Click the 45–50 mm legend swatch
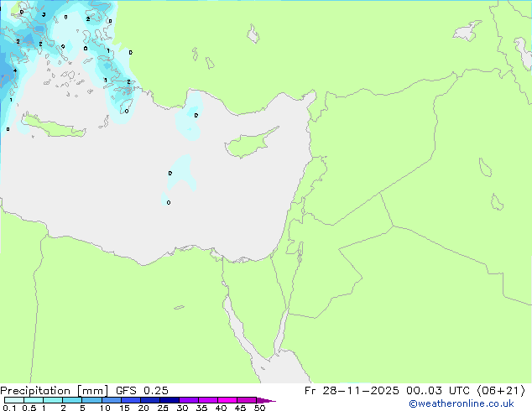 247,400
